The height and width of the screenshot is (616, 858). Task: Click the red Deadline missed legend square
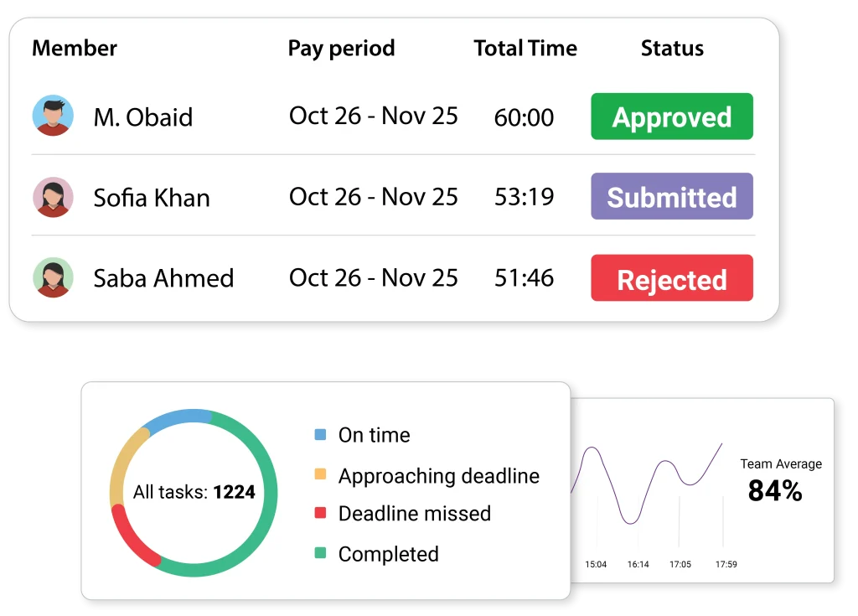point(320,513)
